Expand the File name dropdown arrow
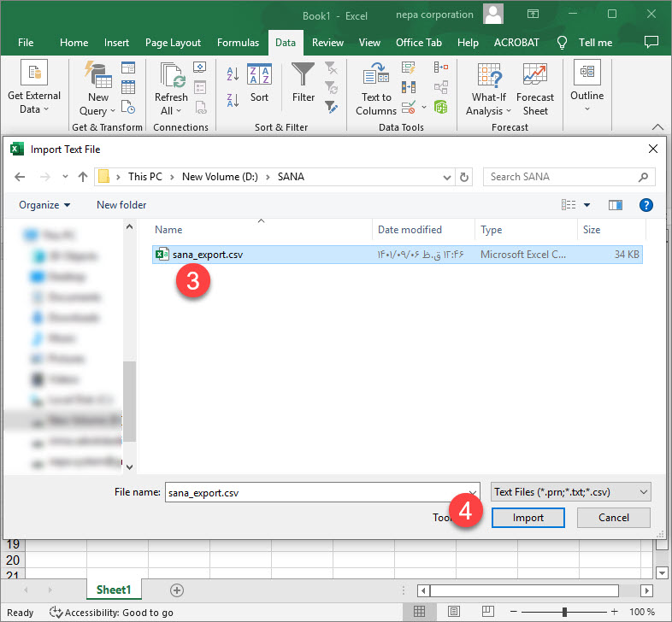The image size is (672, 622). coord(472,493)
